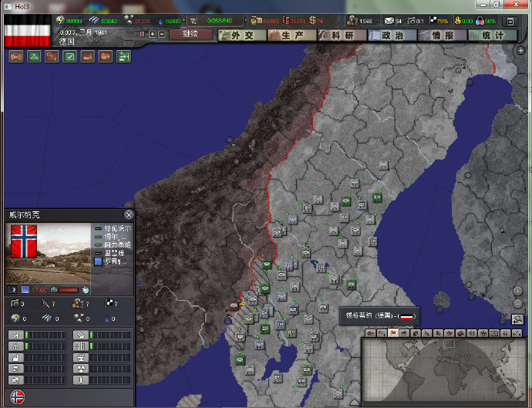Close the 威尔纳克 province panel
Image resolution: width=532 pixels, height=408 pixels.
pos(129,215)
